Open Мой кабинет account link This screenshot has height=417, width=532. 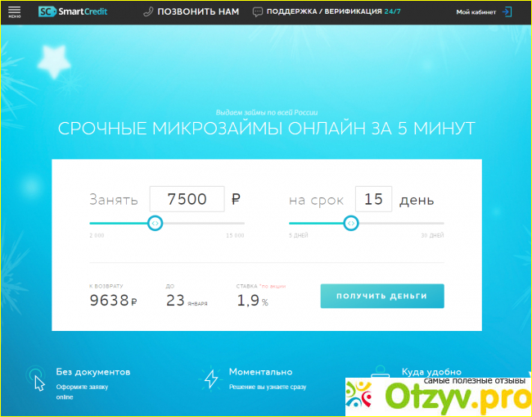[475, 12]
